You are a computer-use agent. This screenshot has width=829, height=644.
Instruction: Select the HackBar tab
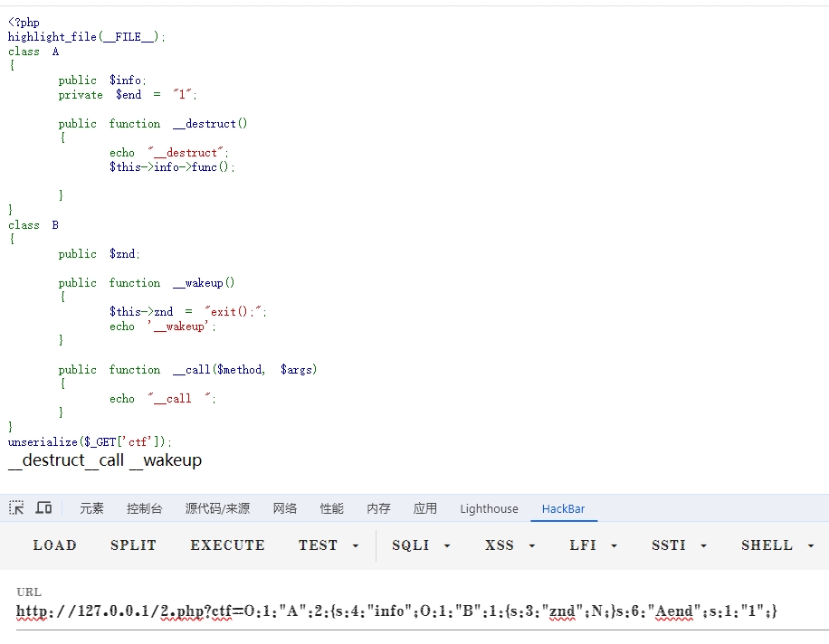click(563, 509)
